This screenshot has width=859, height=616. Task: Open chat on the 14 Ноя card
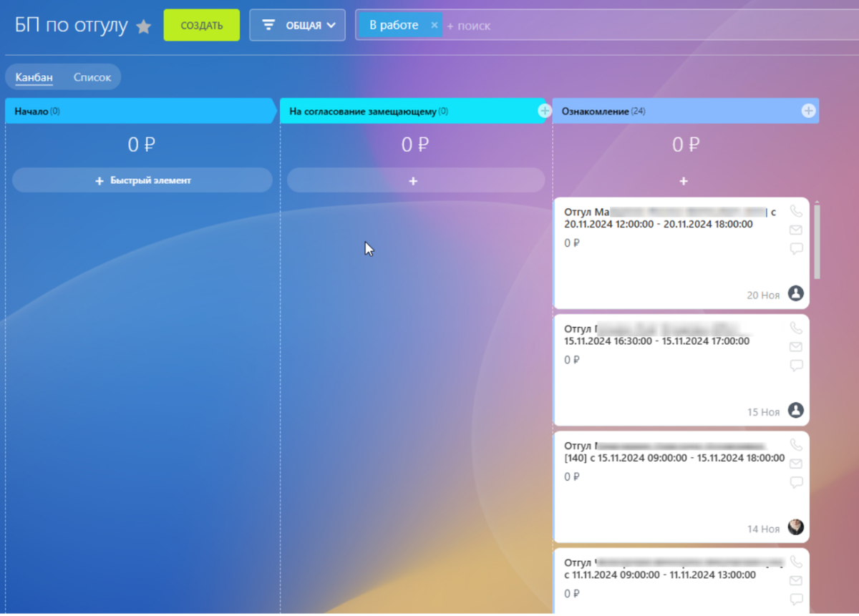tap(796, 482)
